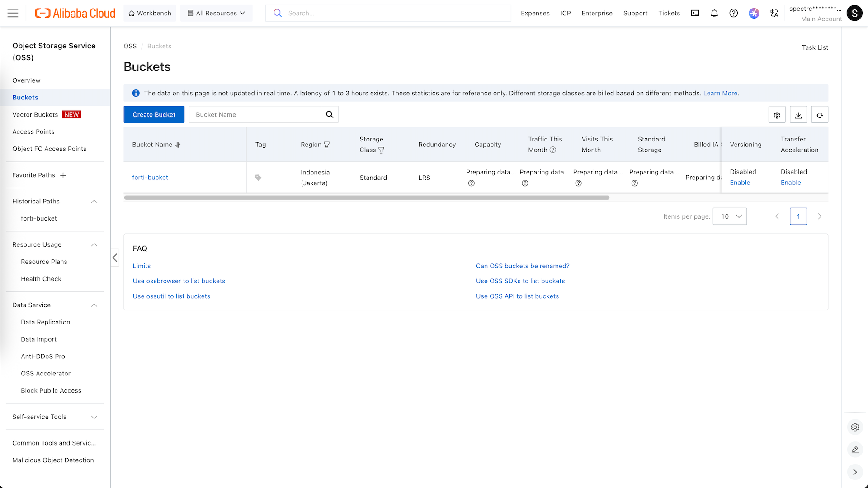Image resolution: width=868 pixels, height=488 pixels.
Task: Click the Create Bucket button
Action: (x=154, y=114)
